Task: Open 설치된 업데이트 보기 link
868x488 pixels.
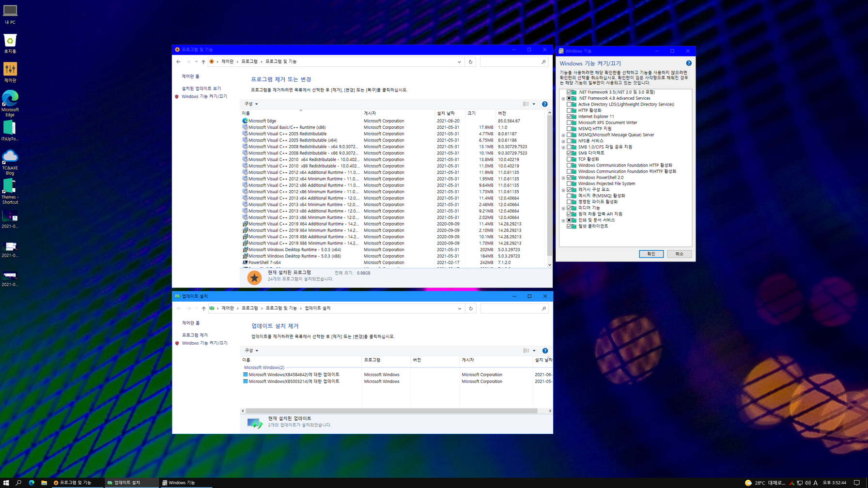Action: point(201,89)
